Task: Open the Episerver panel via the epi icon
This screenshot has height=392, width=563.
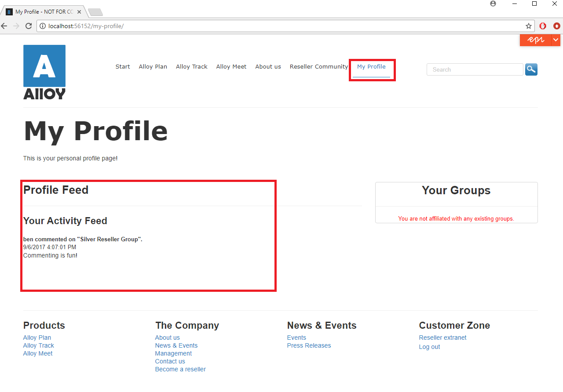Action: 535,40
